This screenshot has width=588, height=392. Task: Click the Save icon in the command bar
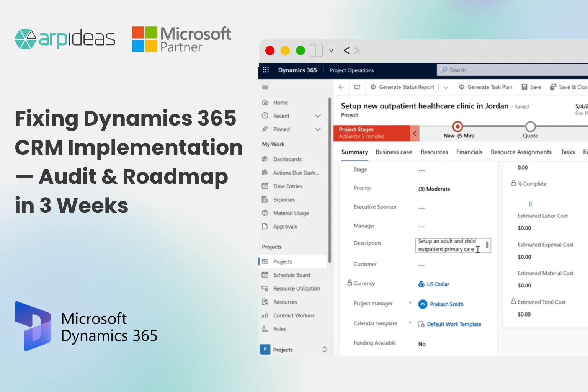coord(531,87)
